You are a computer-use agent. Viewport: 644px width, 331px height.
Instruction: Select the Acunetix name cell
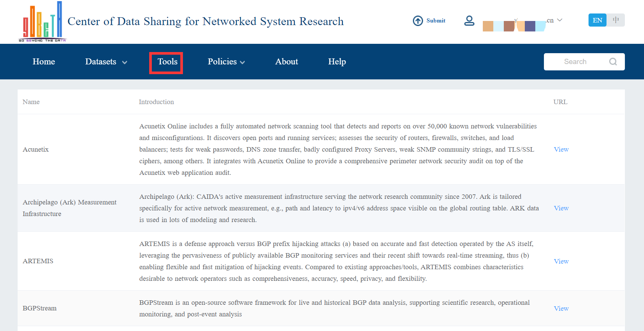point(36,149)
